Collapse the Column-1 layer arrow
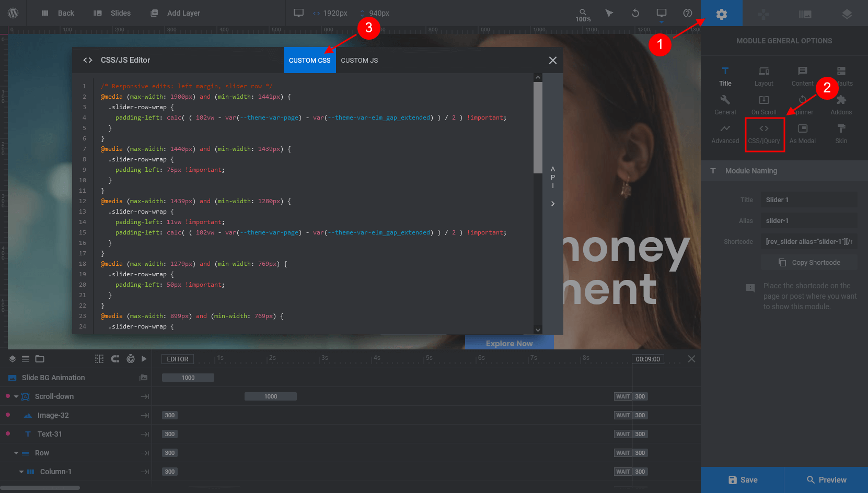 pos(21,472)
